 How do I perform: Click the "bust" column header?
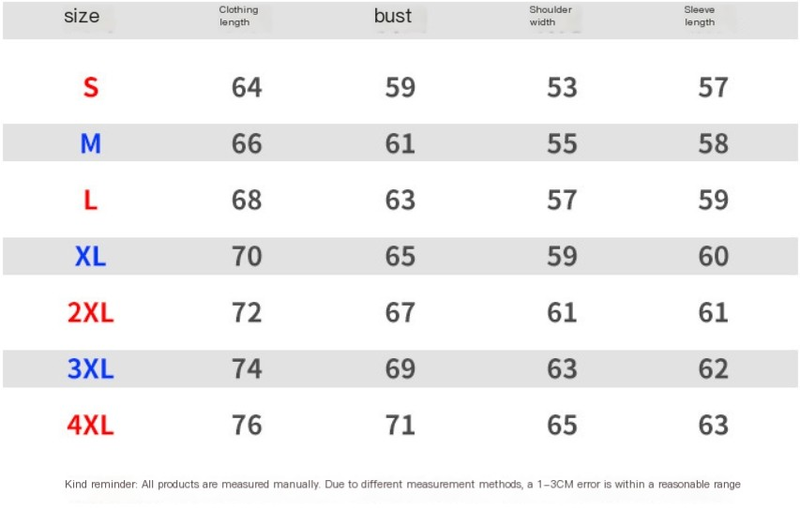(393, 16)
